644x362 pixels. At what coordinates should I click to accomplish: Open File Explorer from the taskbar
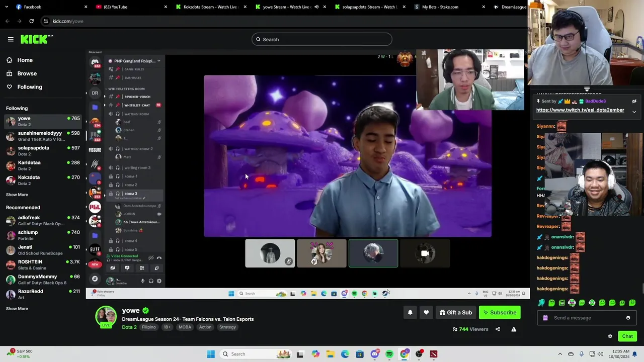[330, 354]
